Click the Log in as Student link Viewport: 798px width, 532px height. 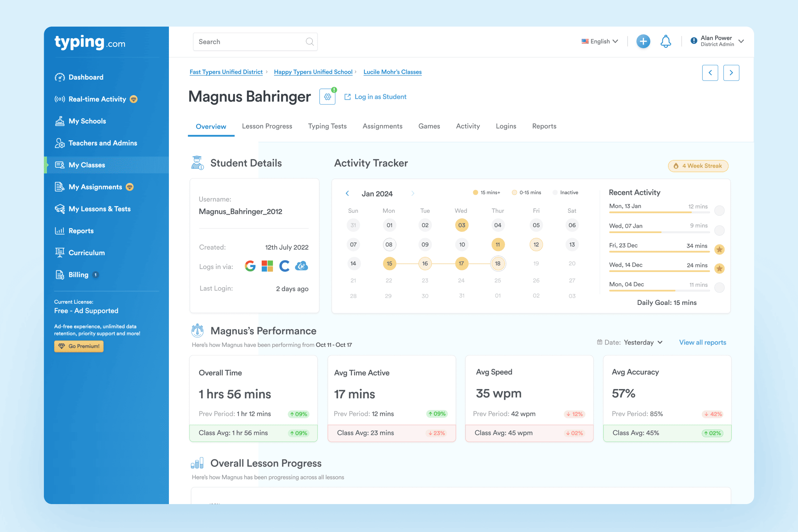380,97
